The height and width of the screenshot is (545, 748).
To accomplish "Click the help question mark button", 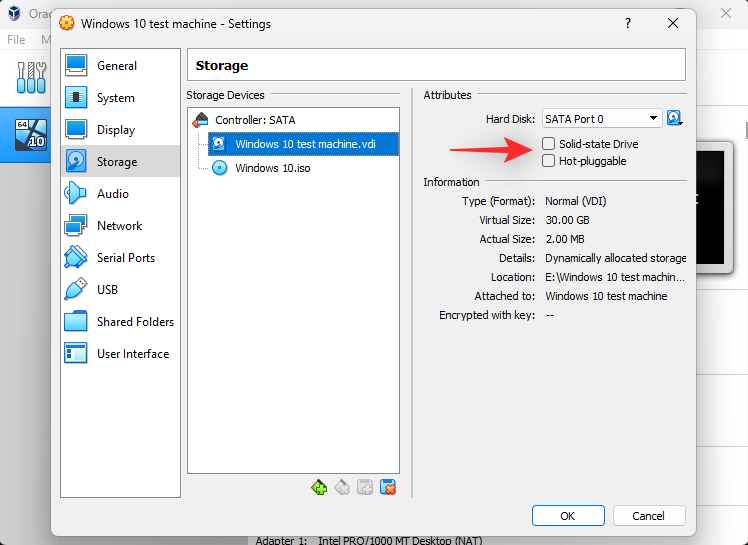I will point(628,23).
